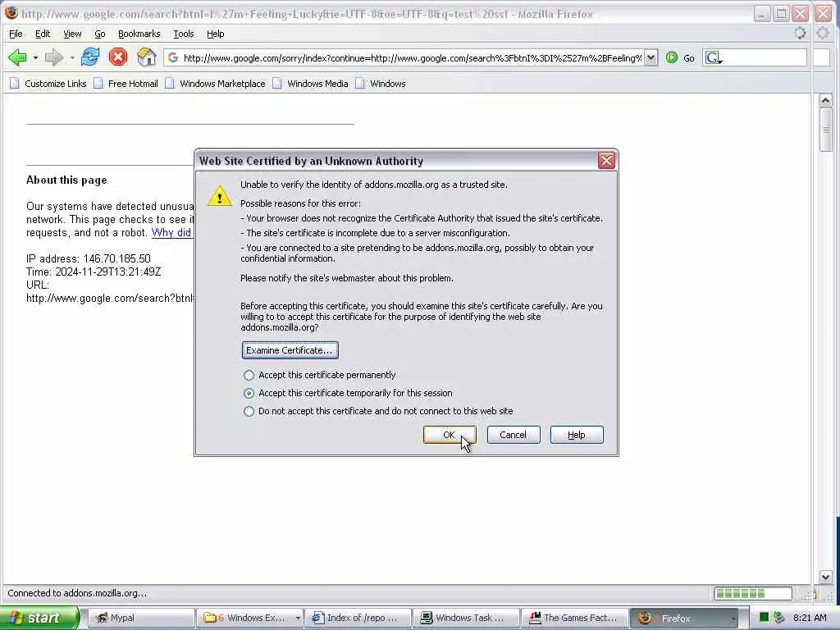Screen dimensions: 840x630
Task: Click the 8:21 AM clock
Action: pos(810,618)
